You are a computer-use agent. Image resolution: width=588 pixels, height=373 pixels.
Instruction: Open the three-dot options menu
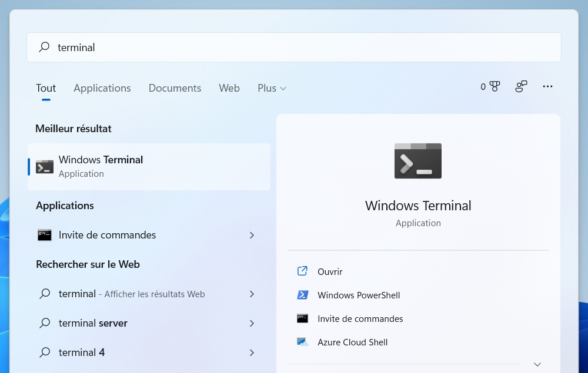tap(547, 86)
